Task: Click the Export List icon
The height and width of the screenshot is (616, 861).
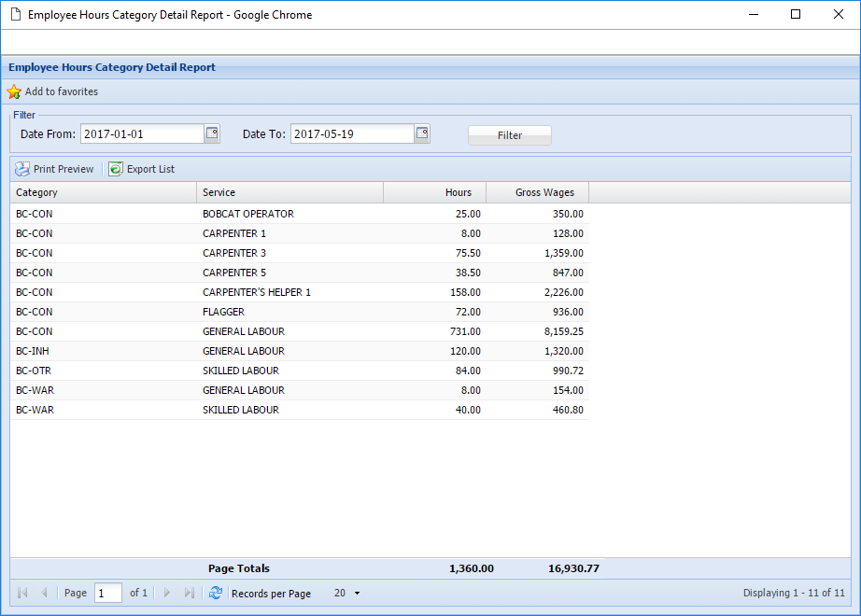Action: pyautogui.click(x=115, y=169)
